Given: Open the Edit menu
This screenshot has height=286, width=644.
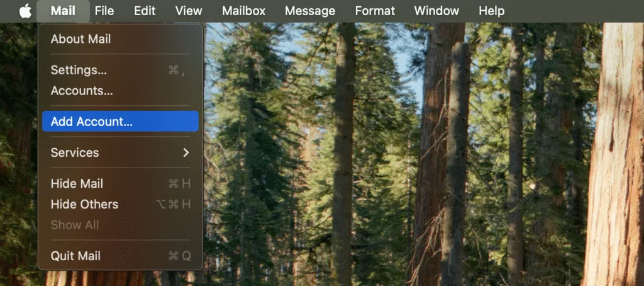Looking at the screenshot, I should (x=145, y=11).
